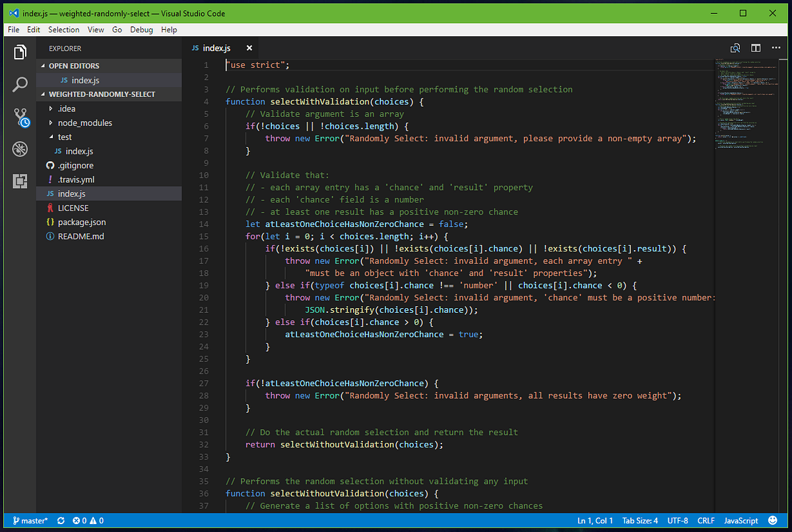Open the Debug view icon

click(x=20, y=149)
